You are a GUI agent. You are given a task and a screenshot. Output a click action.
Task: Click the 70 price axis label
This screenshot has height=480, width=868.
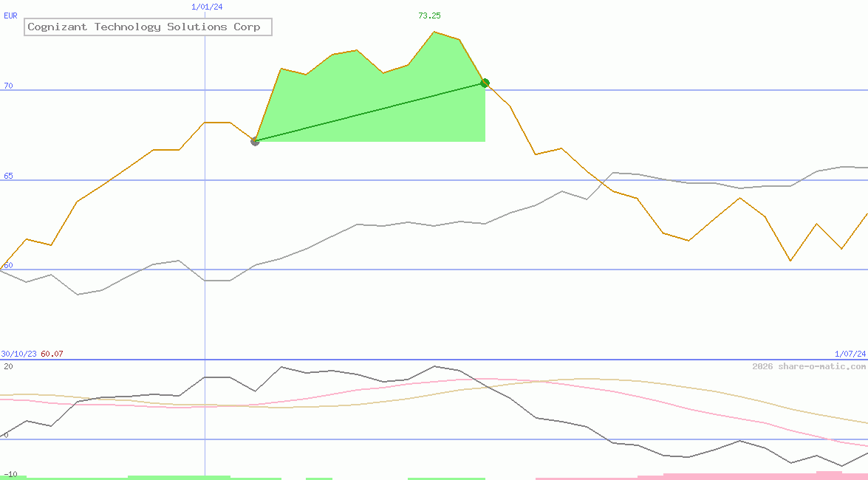(x=8, y=86)
